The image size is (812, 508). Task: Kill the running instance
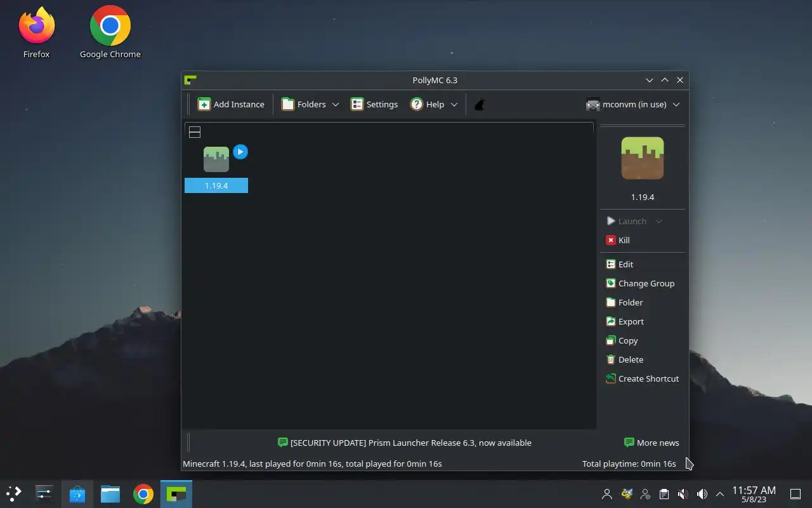coord(618,240)
